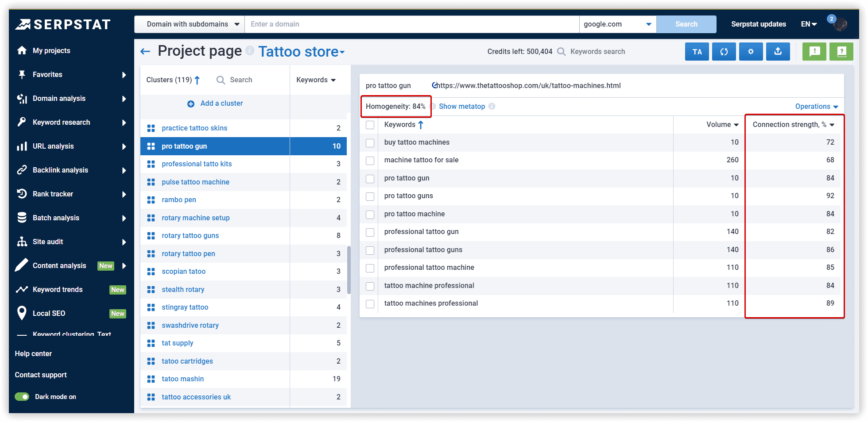Image resolution: width=868 pixels, height=422 pixels.
Task: Check the checkbox beside buy tattoo machines
Action: tap(370, 142)
